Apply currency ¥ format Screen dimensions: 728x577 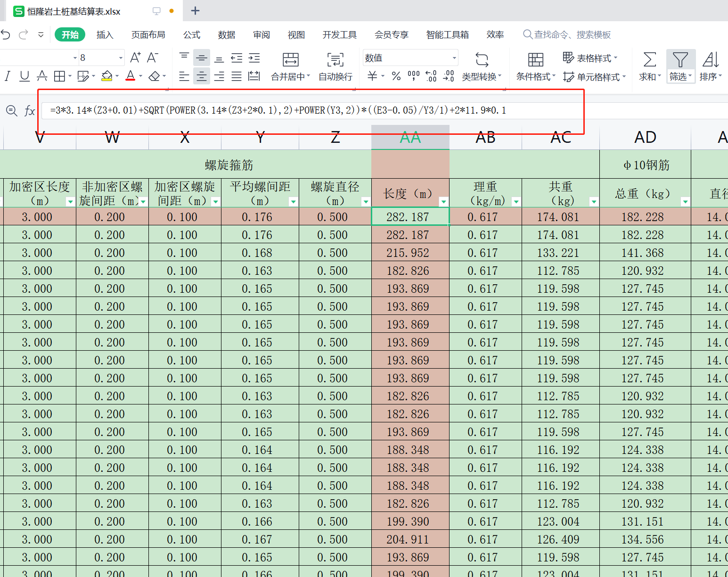coord(372,76)
